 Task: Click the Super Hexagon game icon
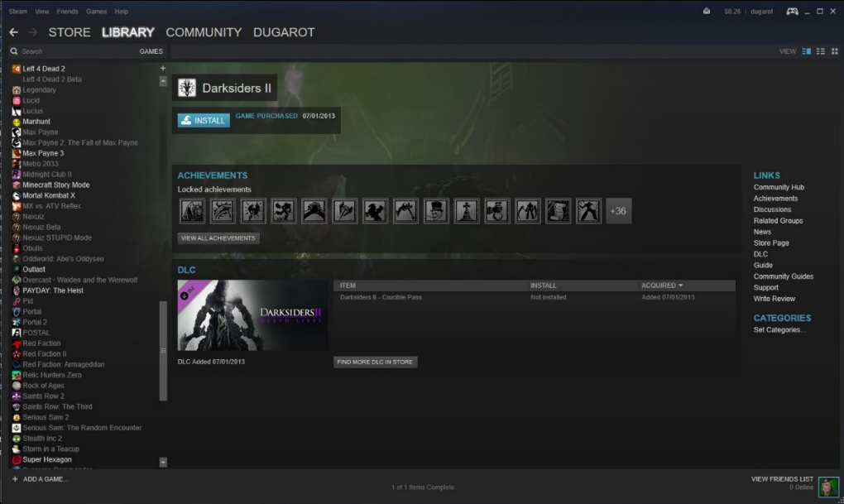pos(17,459)
